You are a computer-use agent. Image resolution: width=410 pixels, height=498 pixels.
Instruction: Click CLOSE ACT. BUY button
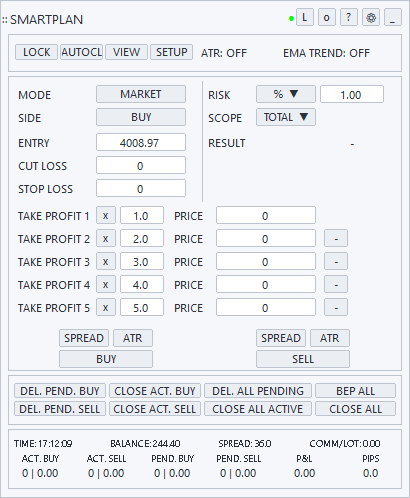pyautogui.click(x=155, y=391)
